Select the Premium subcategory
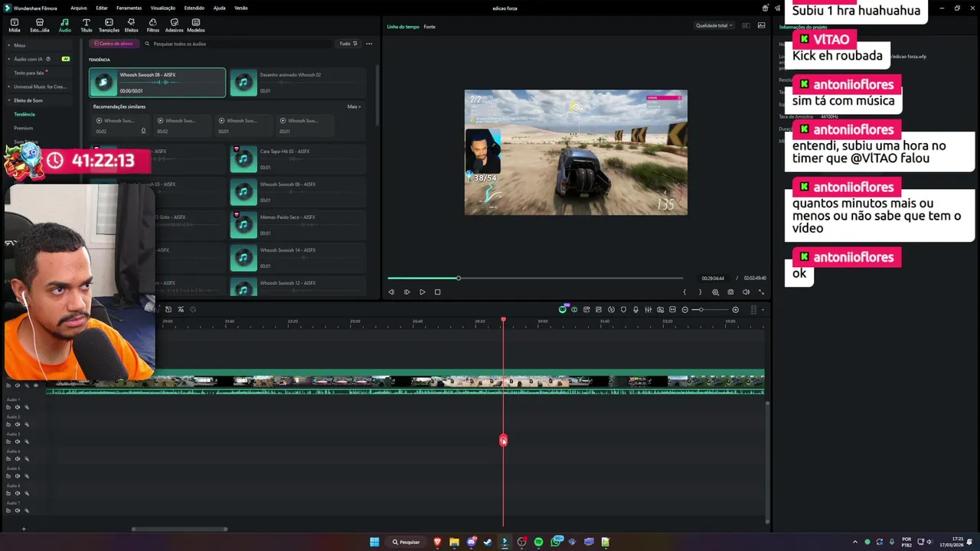 point(24,128)
